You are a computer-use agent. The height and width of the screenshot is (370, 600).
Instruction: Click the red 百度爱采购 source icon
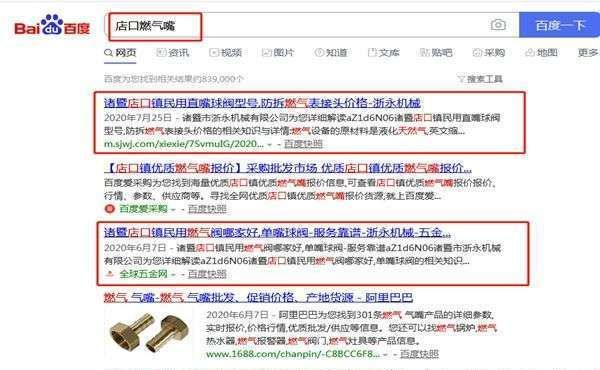(110, 209)
